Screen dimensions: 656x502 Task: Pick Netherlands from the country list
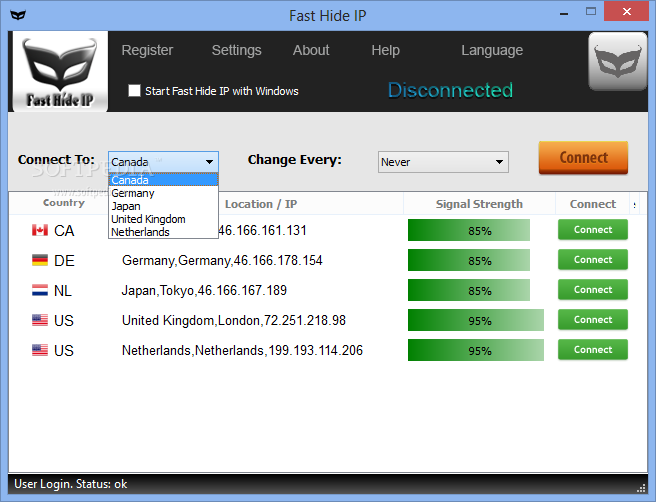click(163, 232)
